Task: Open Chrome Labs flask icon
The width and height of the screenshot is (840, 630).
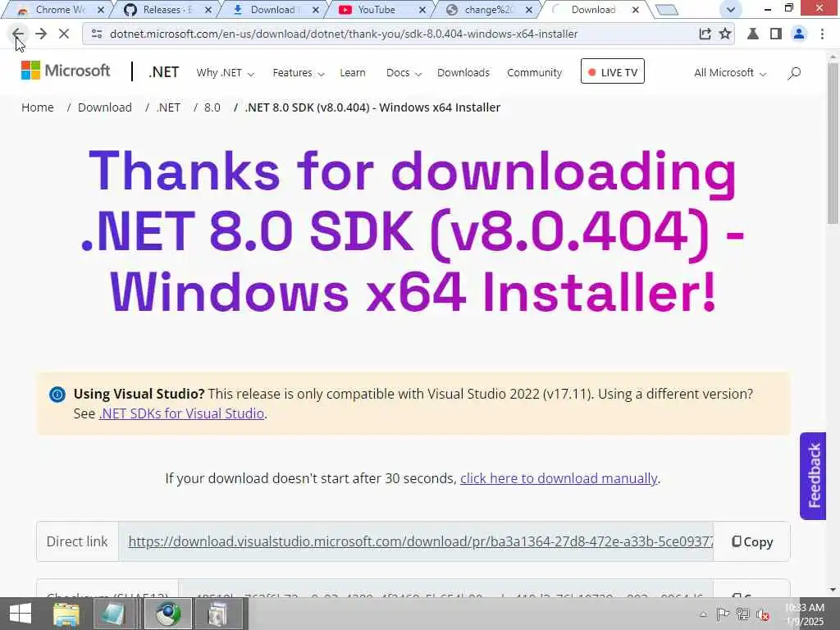Action: [753, 34]
